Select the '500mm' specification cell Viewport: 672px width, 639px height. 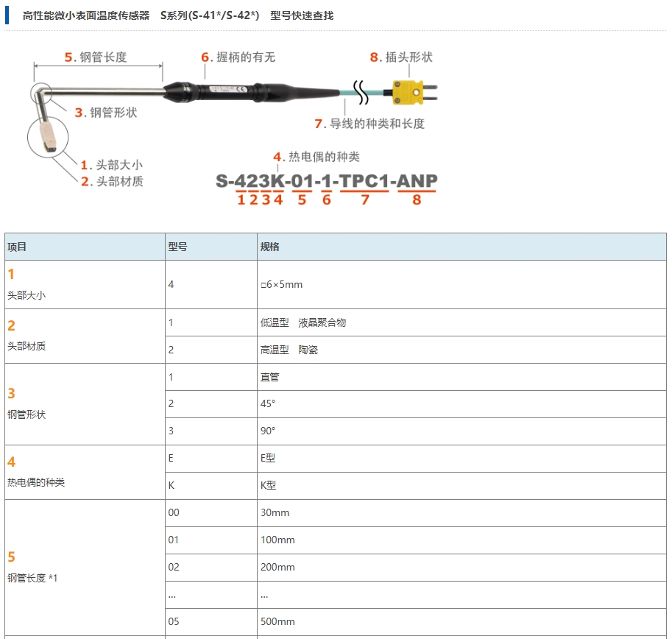(x=462, y=622)
